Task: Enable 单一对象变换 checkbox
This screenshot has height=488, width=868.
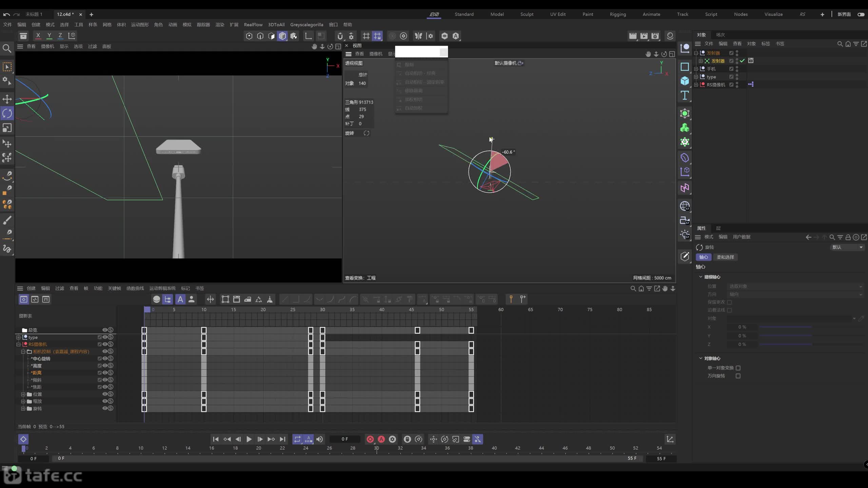Action: click(738, 368)
